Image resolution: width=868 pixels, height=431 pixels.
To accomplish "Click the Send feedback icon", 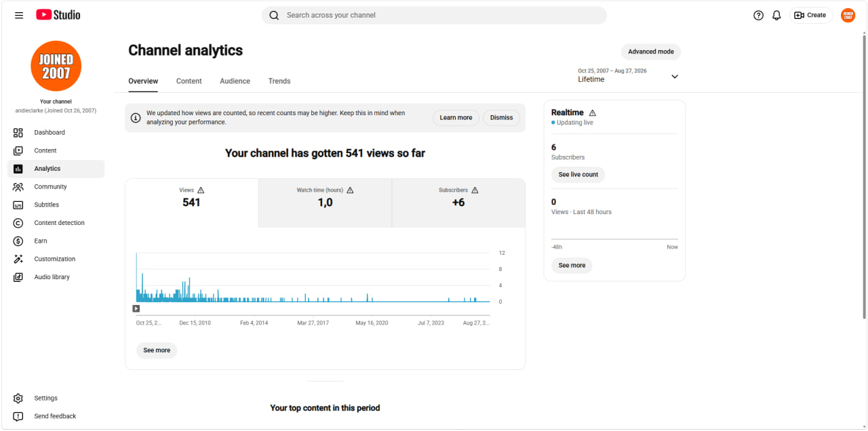I will (18, 416).
